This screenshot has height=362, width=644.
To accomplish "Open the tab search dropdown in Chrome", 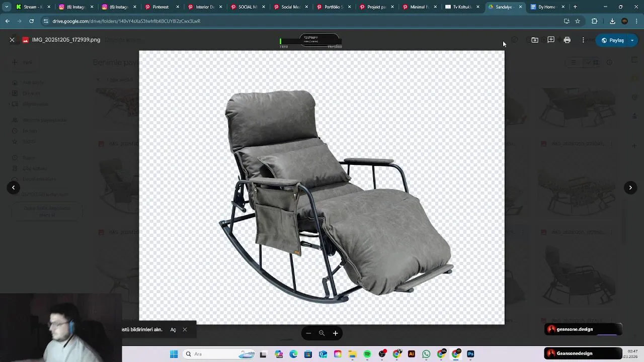I will [x=7, y=7].
